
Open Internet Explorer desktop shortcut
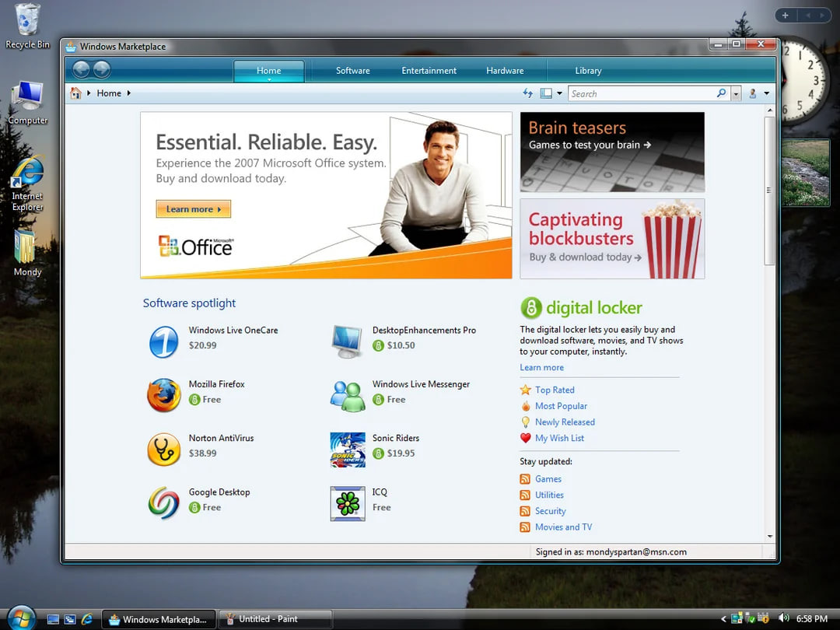(x=27, y=184)
